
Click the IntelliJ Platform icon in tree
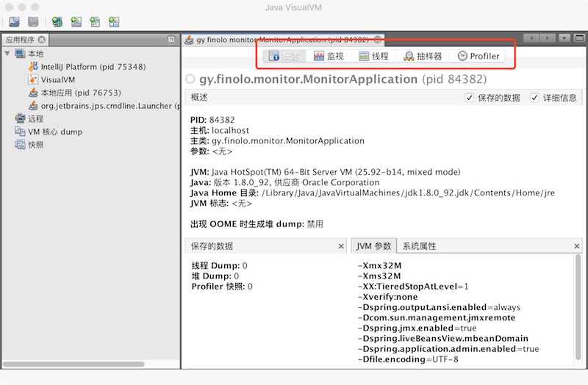click(33, 66)
